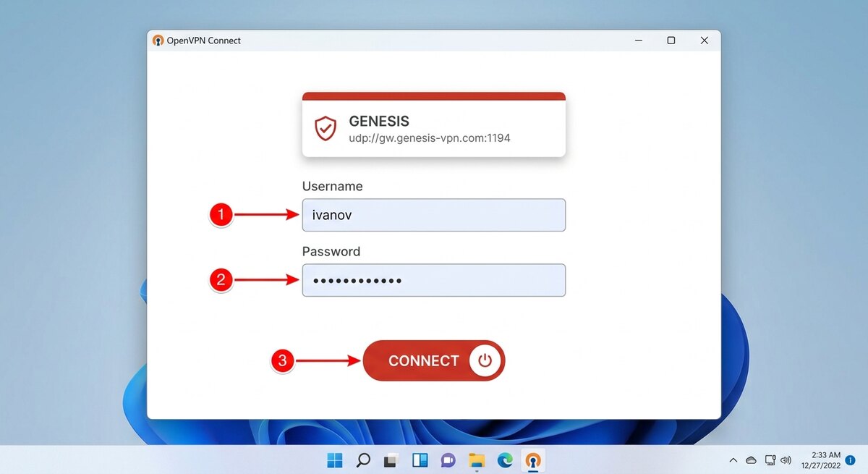The image size is (868, 474).
Task: Click the Password label text
Action: [x=331, y=252]
